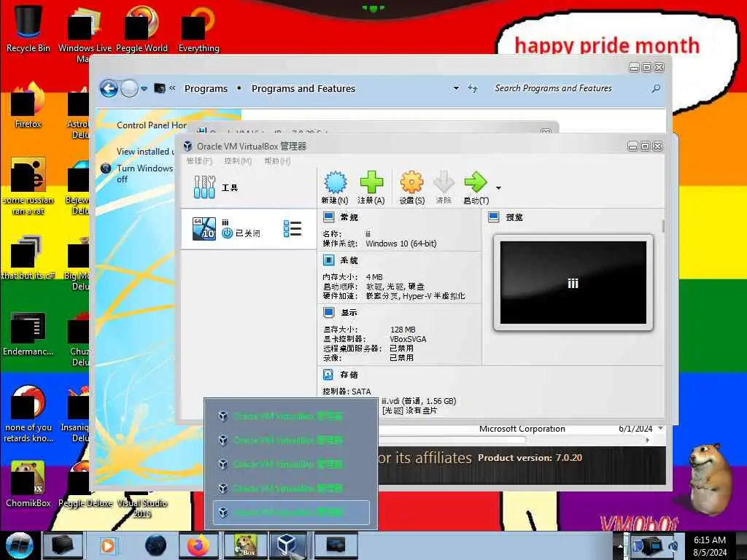Screen dimensions: 747x560
Task: Click the Preview (预览) section icon
Action: pyautogui.click(x=494, y=217)
